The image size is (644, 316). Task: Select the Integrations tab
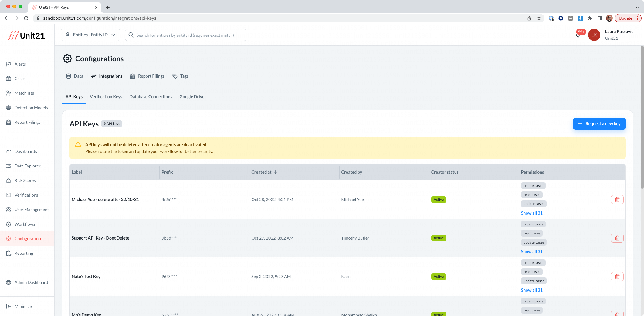coord(107,76)
